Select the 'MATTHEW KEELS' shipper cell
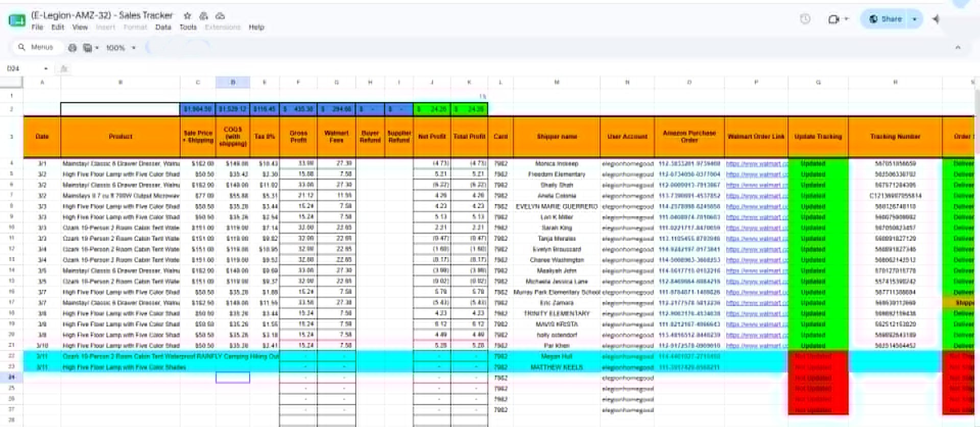 tap(557, 367)
